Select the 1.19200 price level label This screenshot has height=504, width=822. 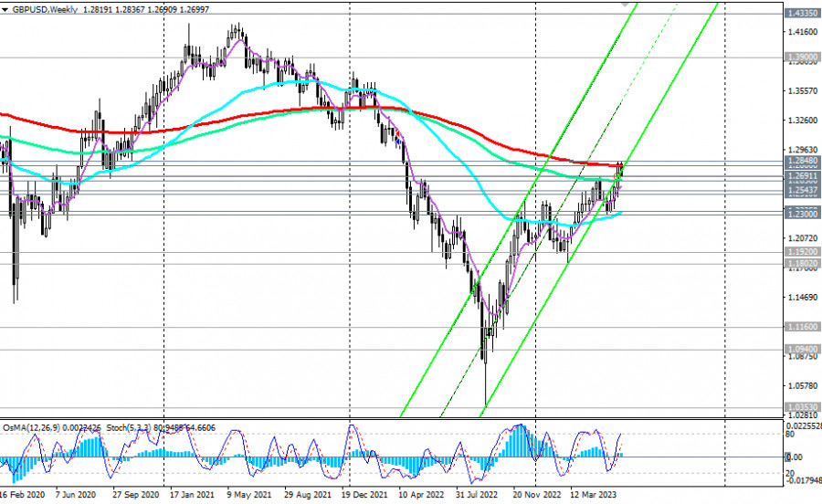click(801, 250)
